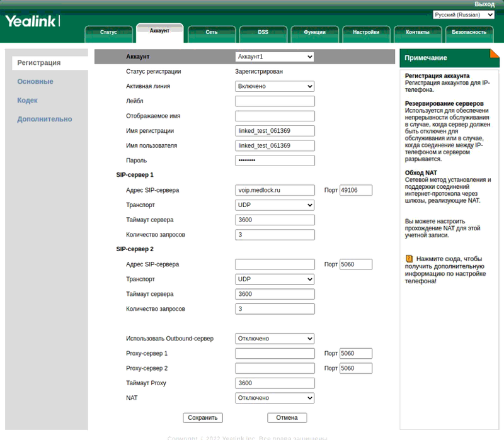This screenshot has height=440, width=504.
Task: Click SIP-сервер 2 address field
Action: [x=275, y=264]
